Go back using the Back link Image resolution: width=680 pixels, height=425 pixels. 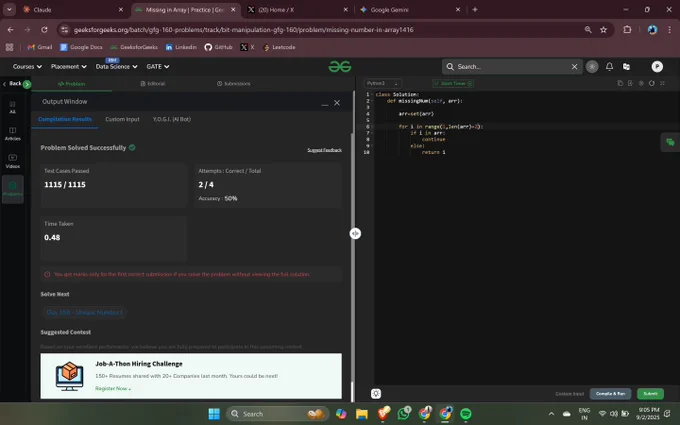(12, 84)
